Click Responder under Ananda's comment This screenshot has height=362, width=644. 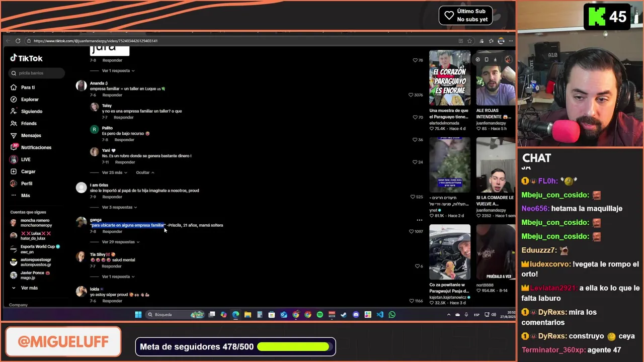[112, 95]
